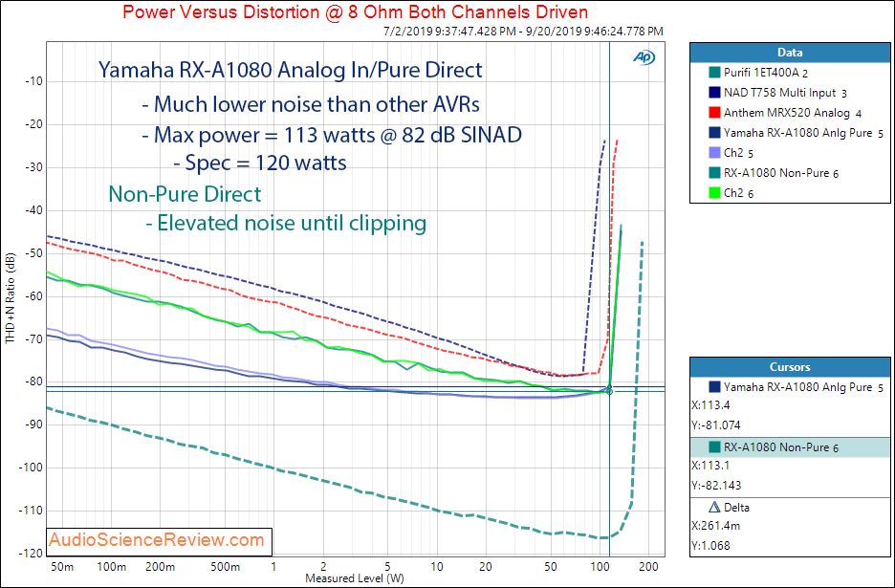Click the '500m' tick on the horizontal axis
Image resolution: width=895 pixels, height=588 pixels.
point(225,567)
